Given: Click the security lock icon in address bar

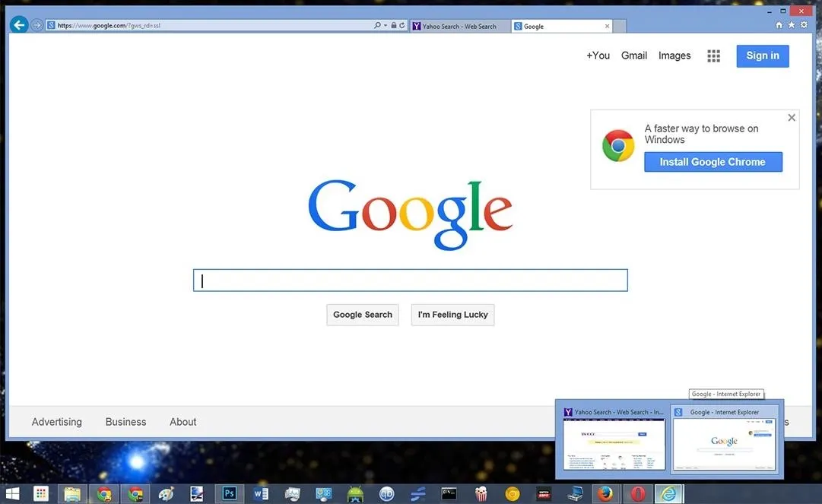Looking at the screenshot, I should [x=394, y=25].
